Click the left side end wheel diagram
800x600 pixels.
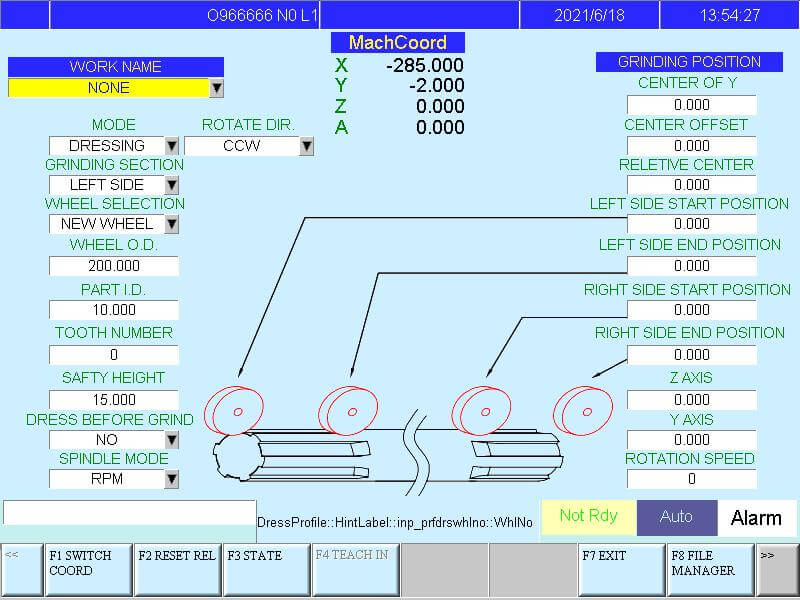click(x=348, y=411)
